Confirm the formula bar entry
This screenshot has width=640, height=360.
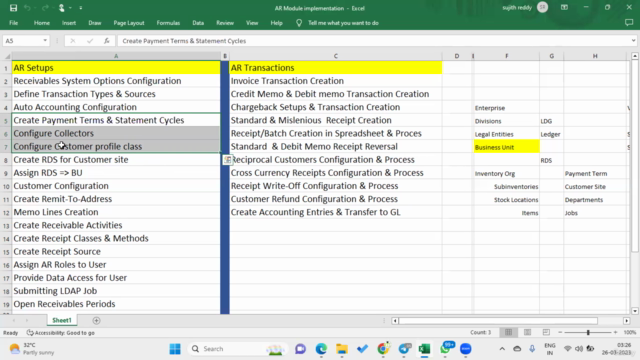click(x=90, y=40)
